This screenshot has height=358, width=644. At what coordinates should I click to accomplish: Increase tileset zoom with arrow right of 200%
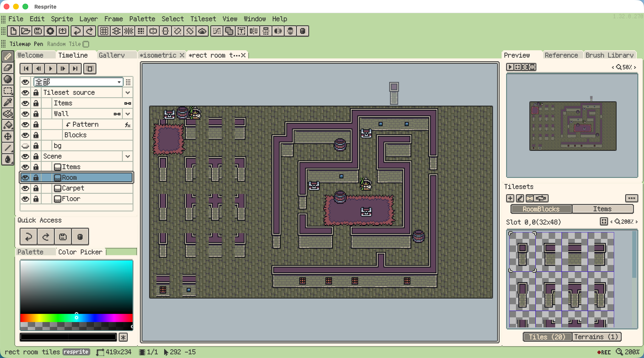[636, 222]
